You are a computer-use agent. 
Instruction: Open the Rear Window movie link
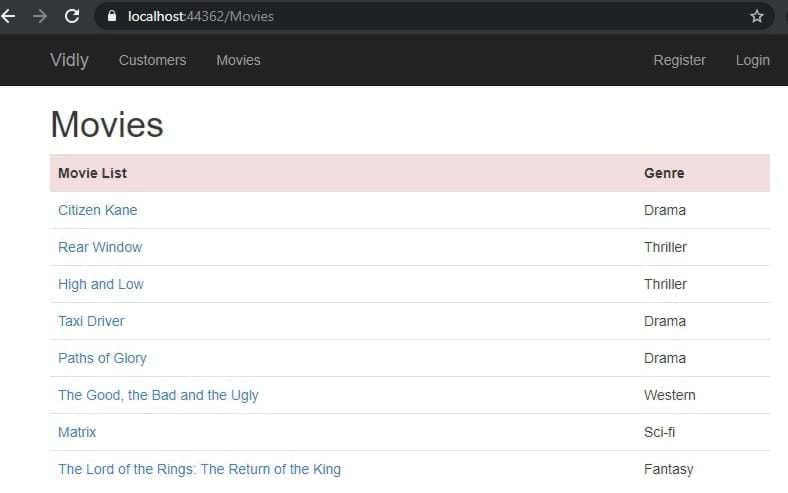tap(100, 247)
